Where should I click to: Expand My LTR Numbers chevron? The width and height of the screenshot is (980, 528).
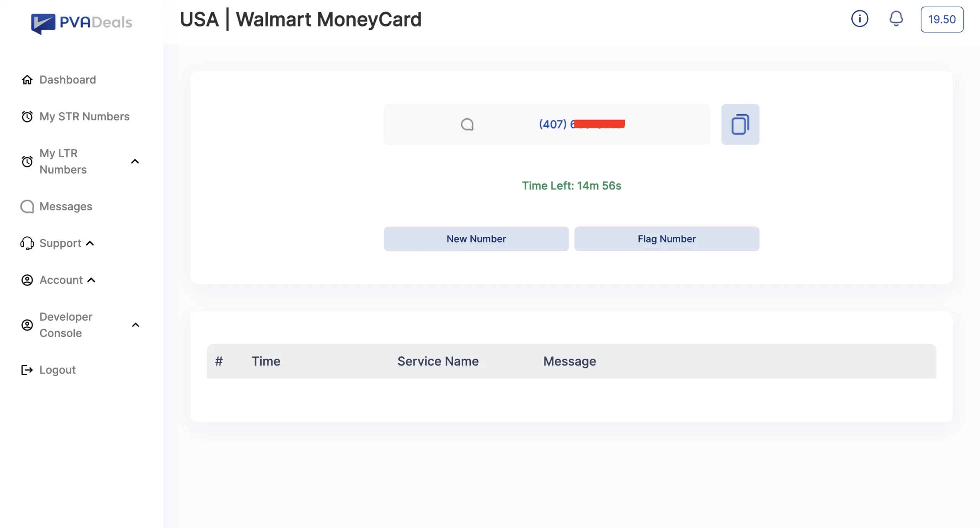pos(135,161)
